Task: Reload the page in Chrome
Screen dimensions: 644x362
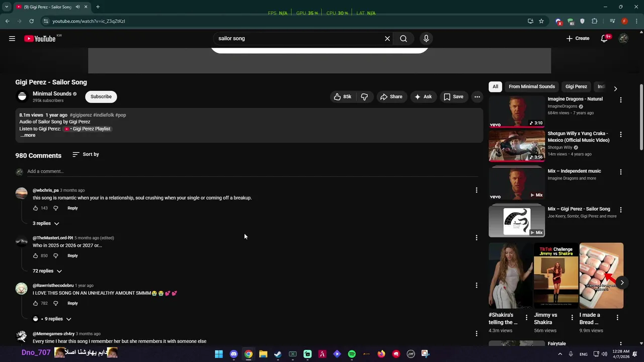Action: [x=31, y=21]
